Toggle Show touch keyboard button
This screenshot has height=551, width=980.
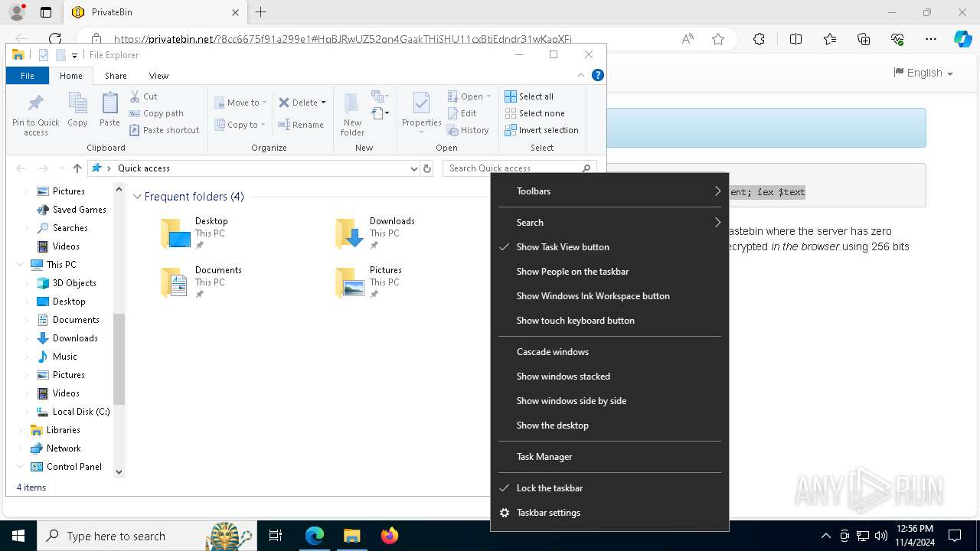point(609,321)
